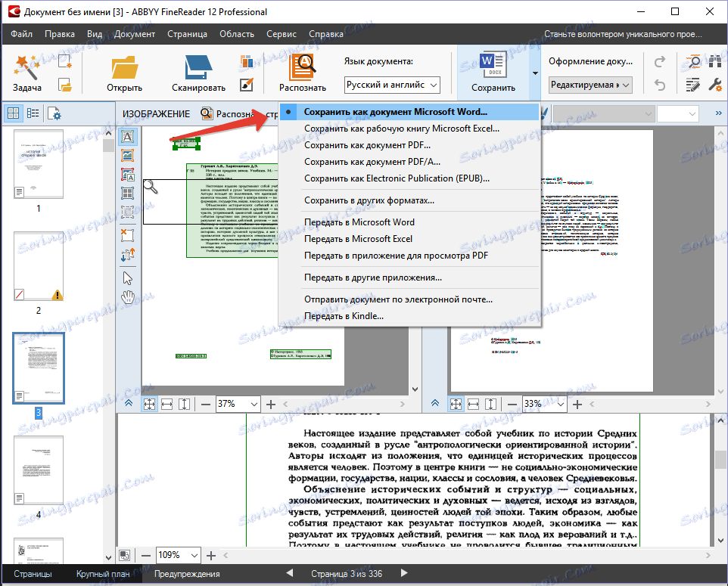728x586 pixels.
Task: Open the Сервис menu
Action: 281,33
